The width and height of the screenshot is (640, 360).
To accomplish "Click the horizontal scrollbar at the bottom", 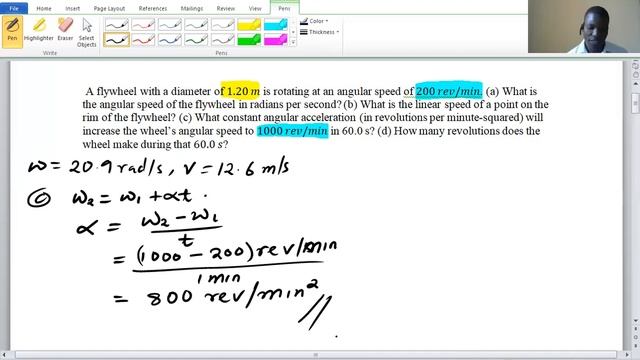I will [316, 355].
